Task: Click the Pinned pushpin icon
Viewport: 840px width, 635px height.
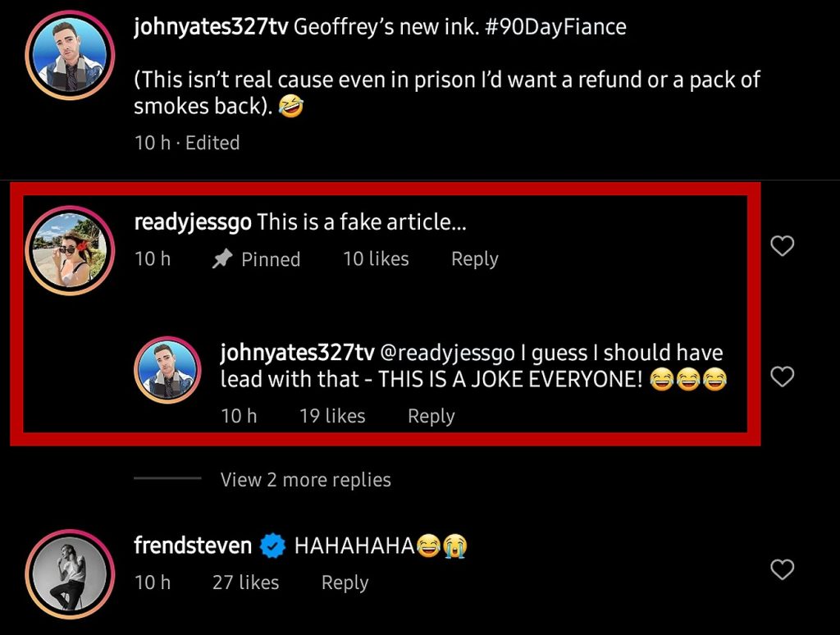Action: pyautogui.click(x=222, y=259)
